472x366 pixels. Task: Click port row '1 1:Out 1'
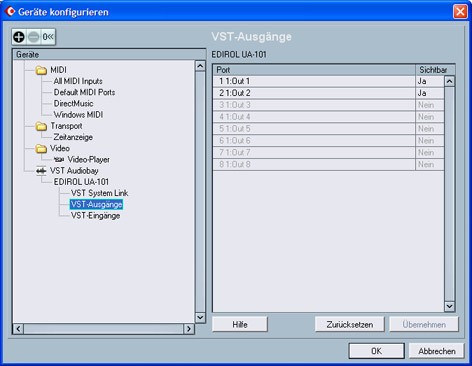(314, 81)
